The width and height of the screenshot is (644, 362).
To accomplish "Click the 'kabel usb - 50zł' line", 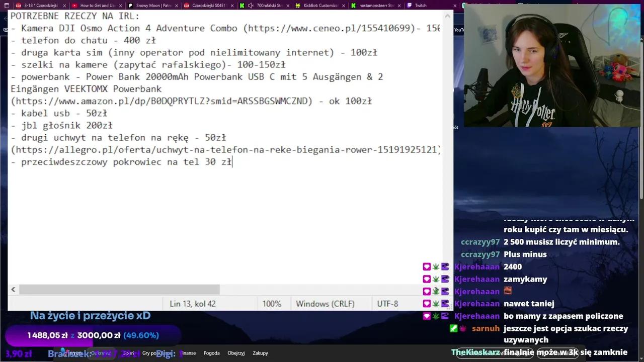I will point(59,113).
